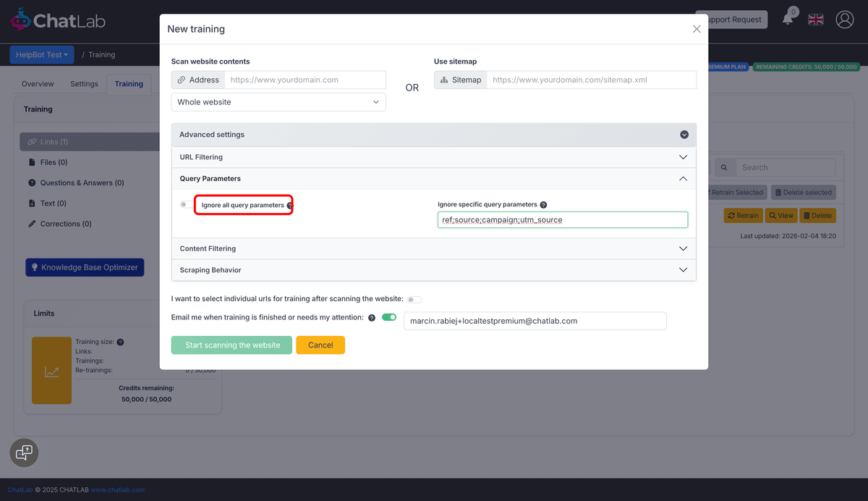This screenshot has width=868, height=501.
Task: Enable the Ignore all query parameters toggle
Action: tap(184, 205)
